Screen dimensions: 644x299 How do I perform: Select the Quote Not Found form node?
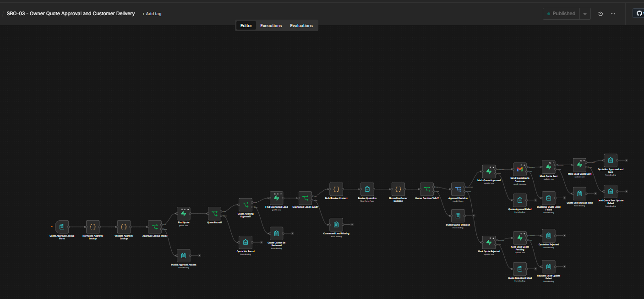(x=246, y=242)
